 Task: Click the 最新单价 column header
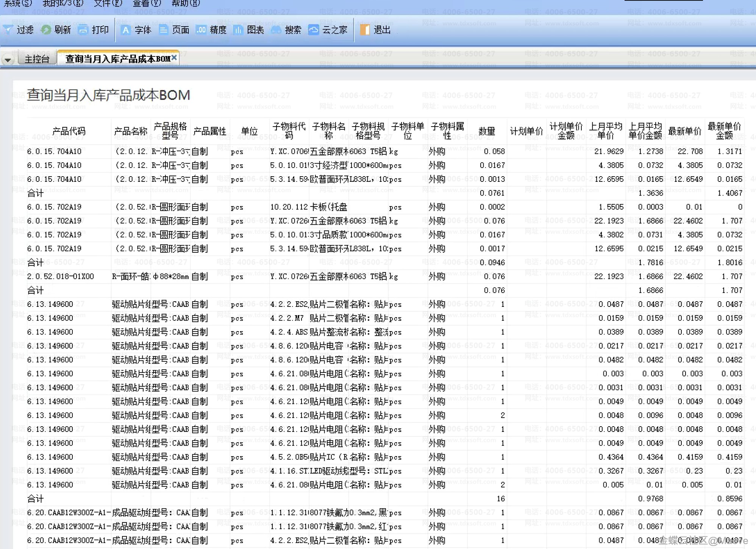685,131
